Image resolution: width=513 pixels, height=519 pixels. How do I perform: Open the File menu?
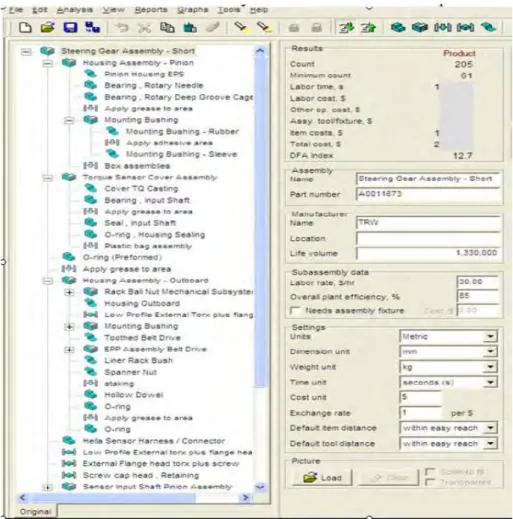click(x=16, y=10)
